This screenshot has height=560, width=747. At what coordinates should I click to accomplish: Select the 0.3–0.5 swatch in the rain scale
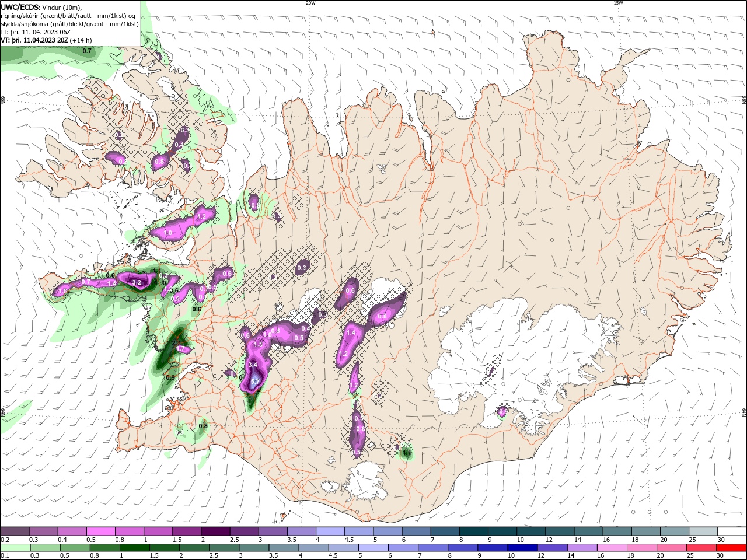pos(45,548)
